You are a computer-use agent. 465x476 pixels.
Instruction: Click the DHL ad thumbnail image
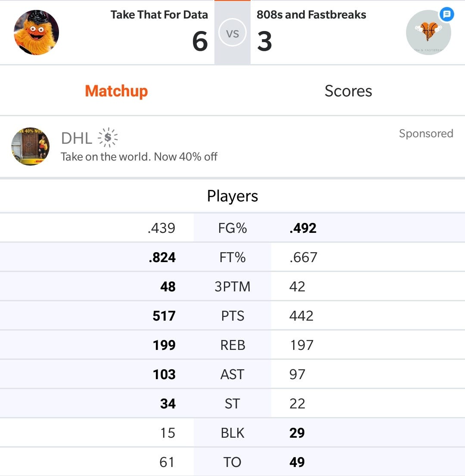click(31, 146)
